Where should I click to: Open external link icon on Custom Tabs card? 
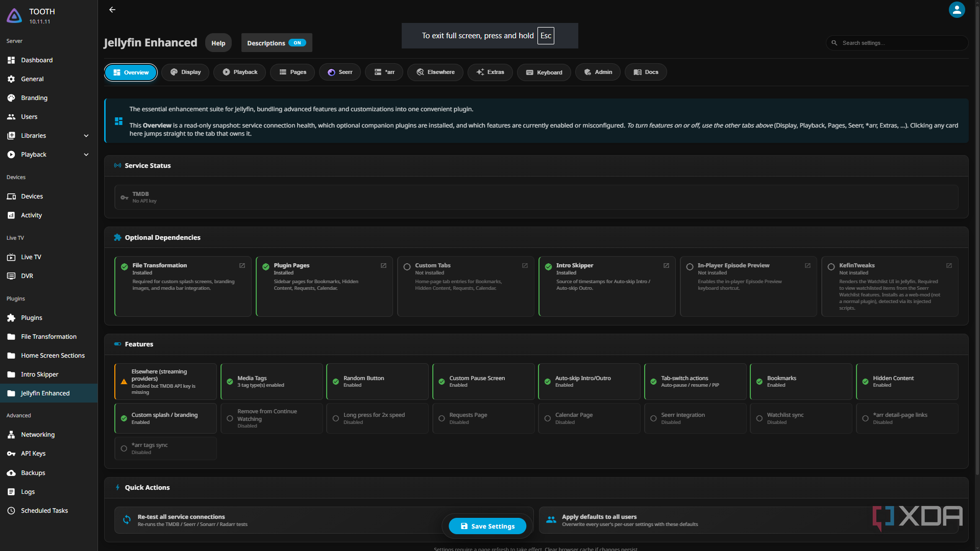coord(525,266)
